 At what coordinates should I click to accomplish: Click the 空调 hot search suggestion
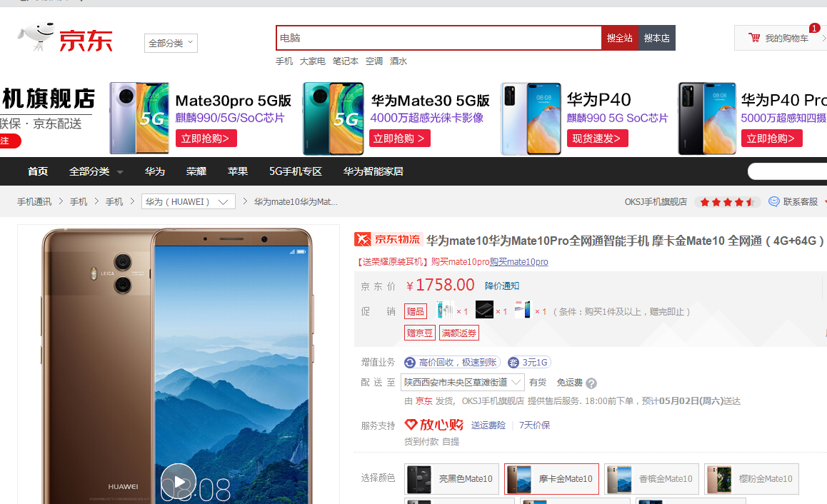pos(374,61)
